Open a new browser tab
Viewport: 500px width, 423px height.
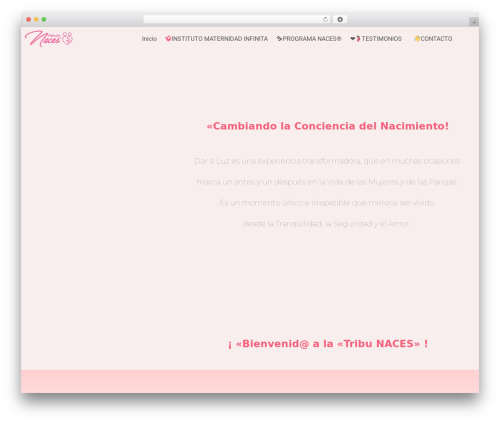tap(474, 22)
